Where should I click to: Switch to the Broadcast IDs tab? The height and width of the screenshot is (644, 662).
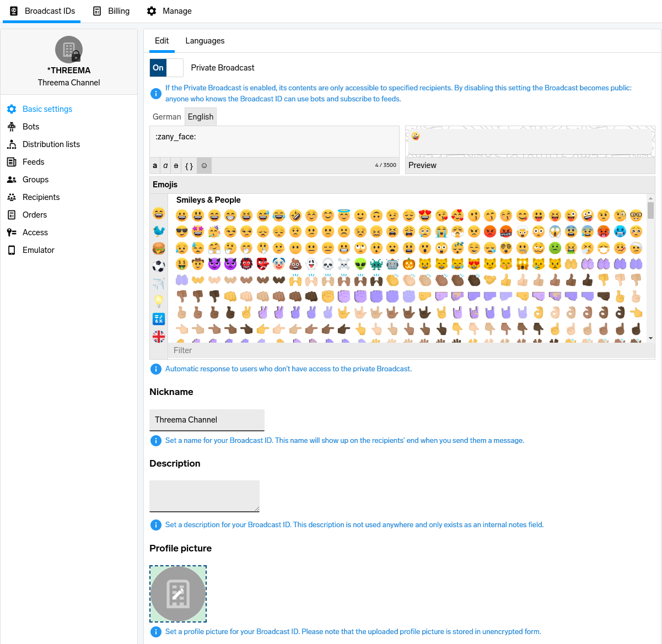(x=42, y=11)
